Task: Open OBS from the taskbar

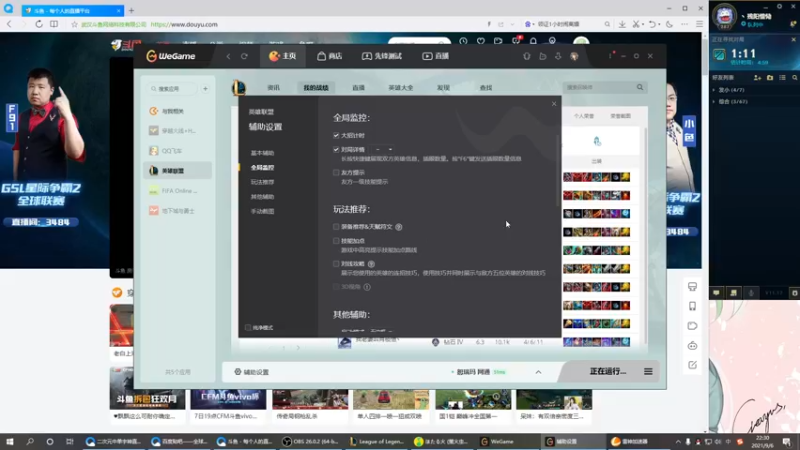Action: (311, 441)
